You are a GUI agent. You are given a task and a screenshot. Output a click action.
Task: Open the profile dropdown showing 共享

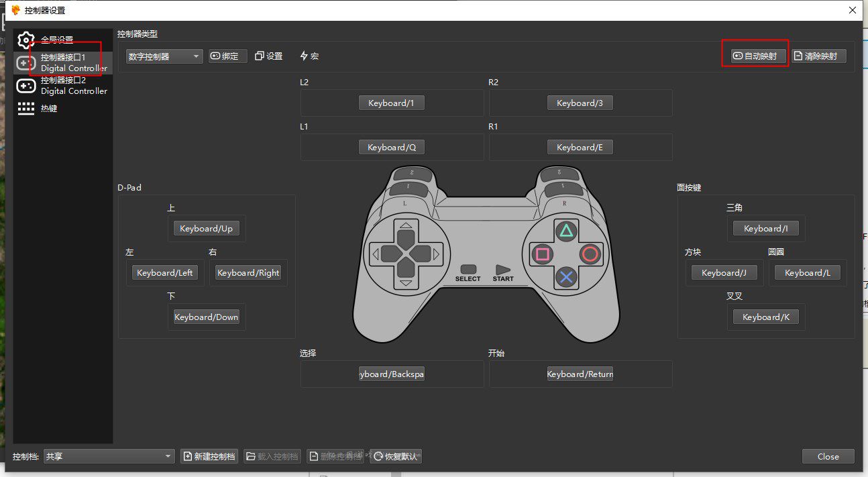[109, 456]
